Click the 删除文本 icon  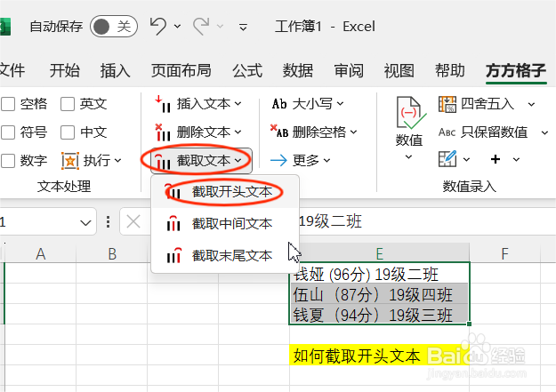(163, 132)
